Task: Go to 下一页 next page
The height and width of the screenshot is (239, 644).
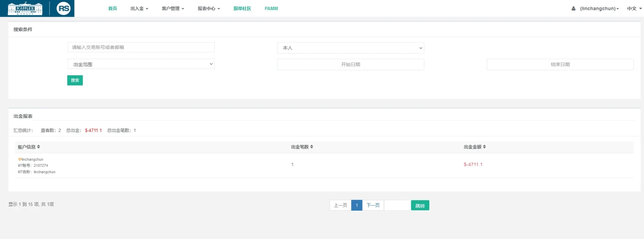Action: [x=373, y=206]
